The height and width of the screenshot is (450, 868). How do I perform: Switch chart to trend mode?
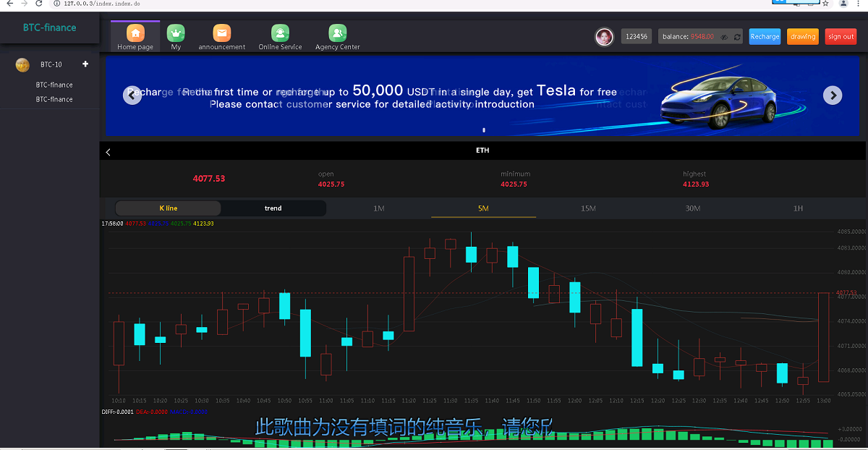tap(273, 208)
